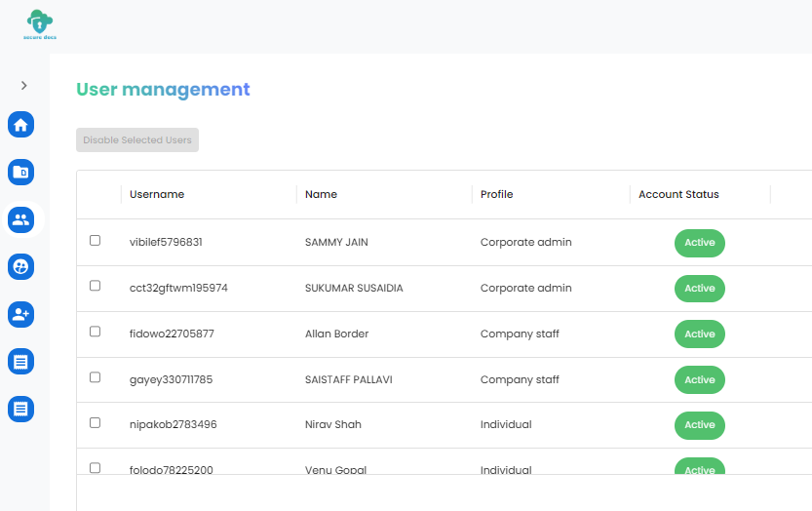Click the name SAISTAFF PALLAVI
812x511 pixels.
click(x=349, y=380)
